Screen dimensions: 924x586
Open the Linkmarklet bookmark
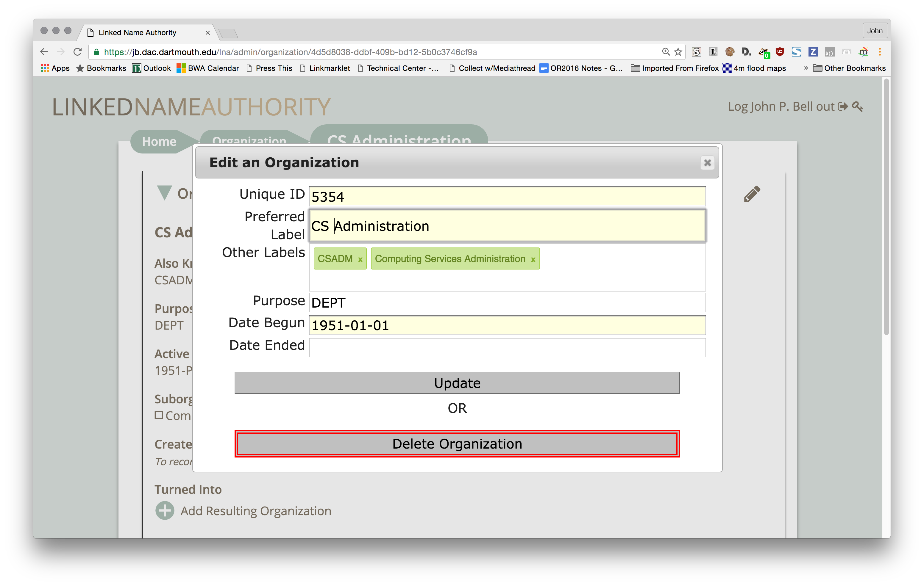pos(325,68)
